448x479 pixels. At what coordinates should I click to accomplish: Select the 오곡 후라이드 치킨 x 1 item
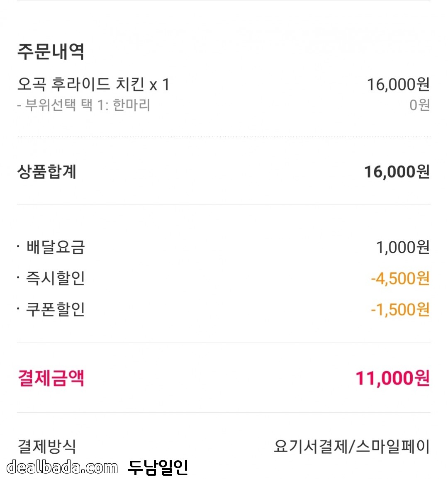click(x=93, y=84)
